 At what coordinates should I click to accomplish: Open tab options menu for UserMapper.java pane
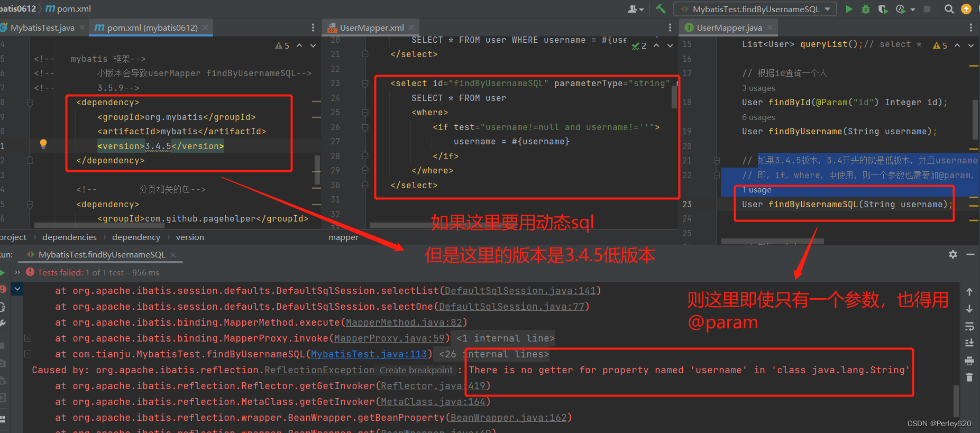[x=970, y=27]
